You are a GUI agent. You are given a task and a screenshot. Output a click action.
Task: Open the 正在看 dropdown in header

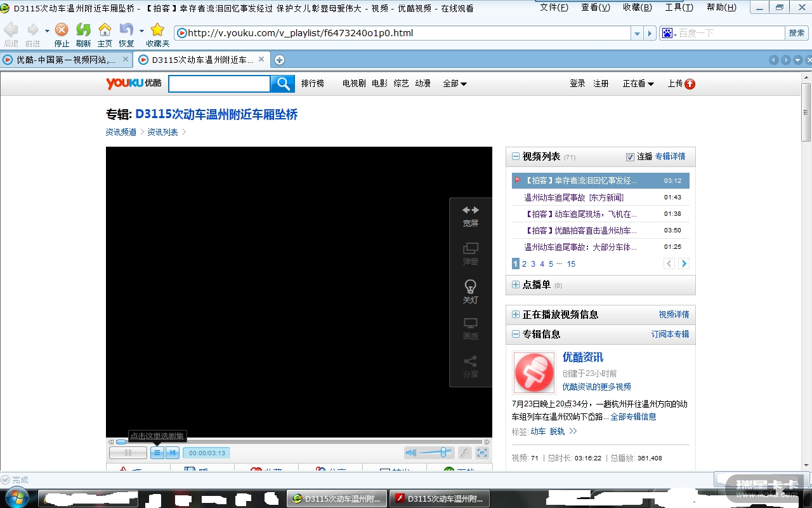[x=638, y=84]
